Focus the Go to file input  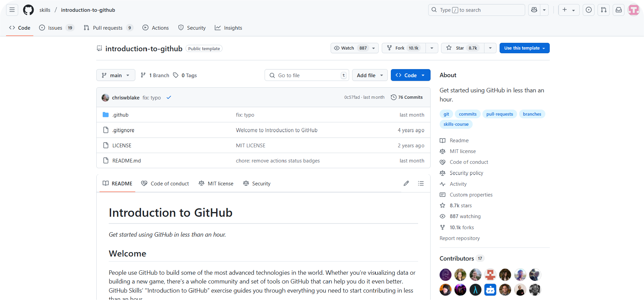(307, 75)
